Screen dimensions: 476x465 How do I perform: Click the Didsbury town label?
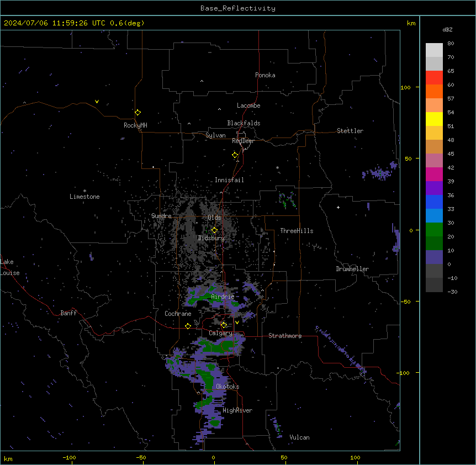[211, 238]
